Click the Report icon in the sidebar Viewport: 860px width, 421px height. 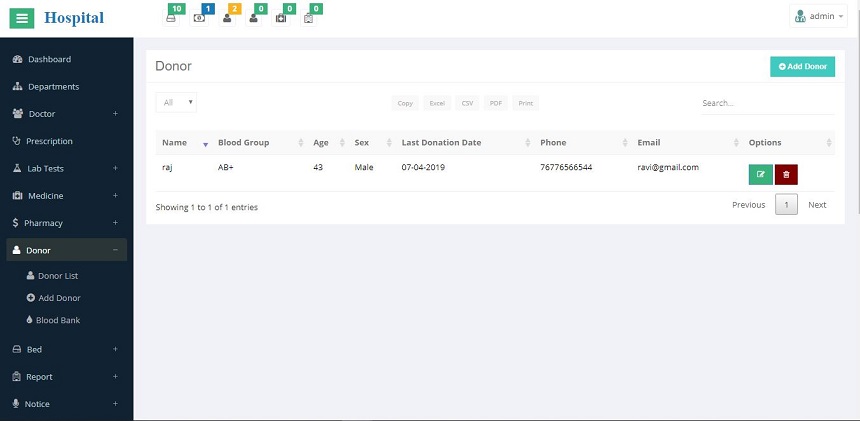16,377
